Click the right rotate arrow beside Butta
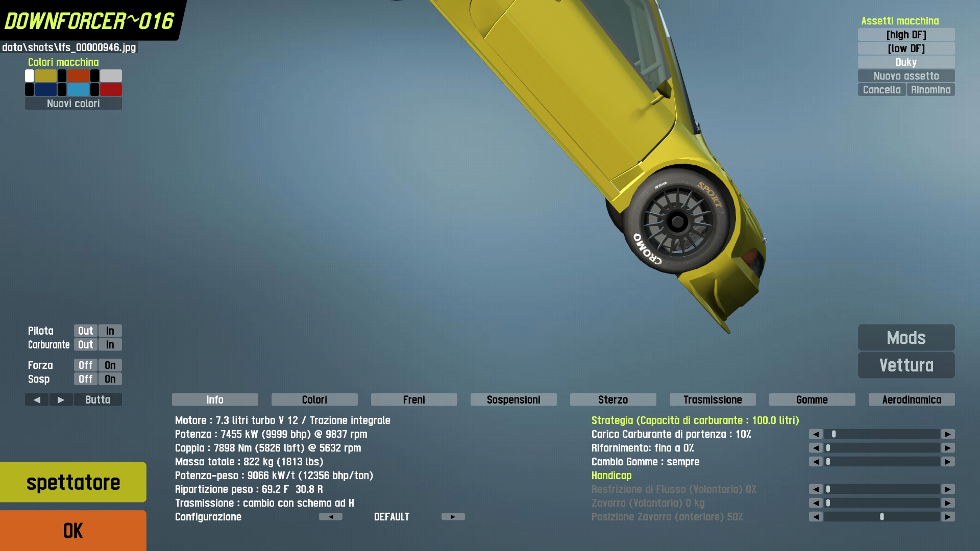Image resolution: width=980 pixels, height=551 pixels. coord(61,399)
